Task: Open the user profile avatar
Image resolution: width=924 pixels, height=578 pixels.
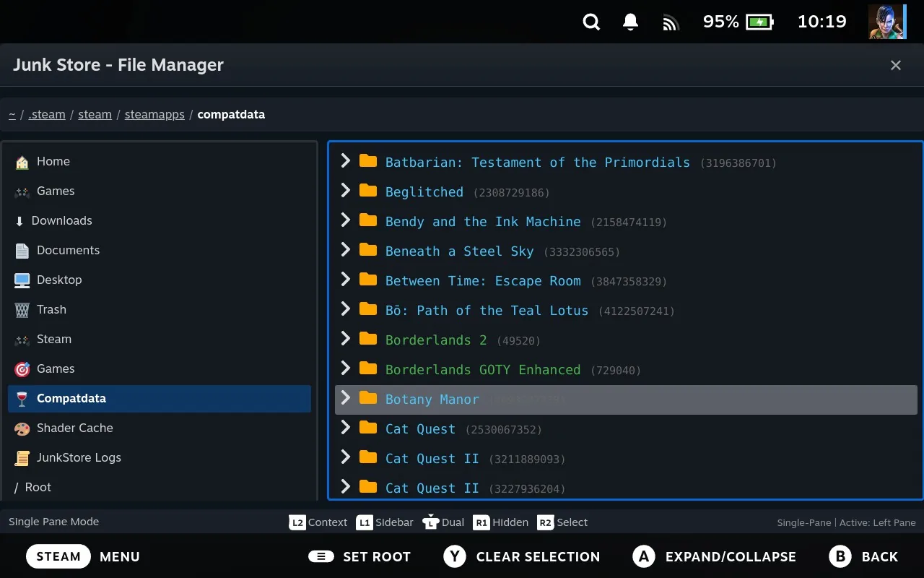Action: point(887,22)
